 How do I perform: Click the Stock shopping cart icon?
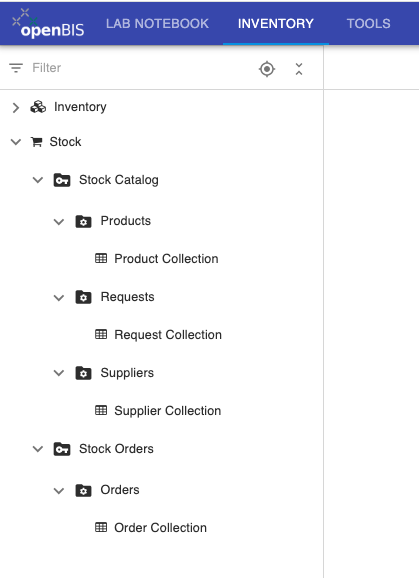(36, 142)
